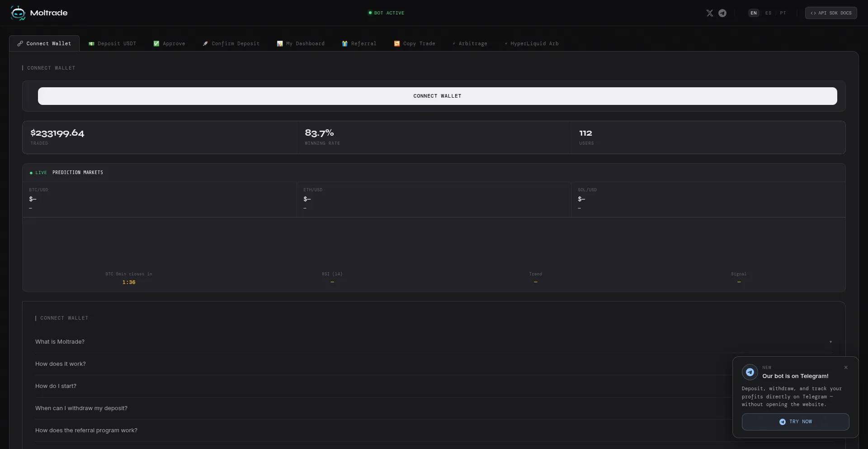Click the wide CONNECT WALLET button
This screenshot has width=868, height=449.
pyautogui.click(x=437, y=96)
